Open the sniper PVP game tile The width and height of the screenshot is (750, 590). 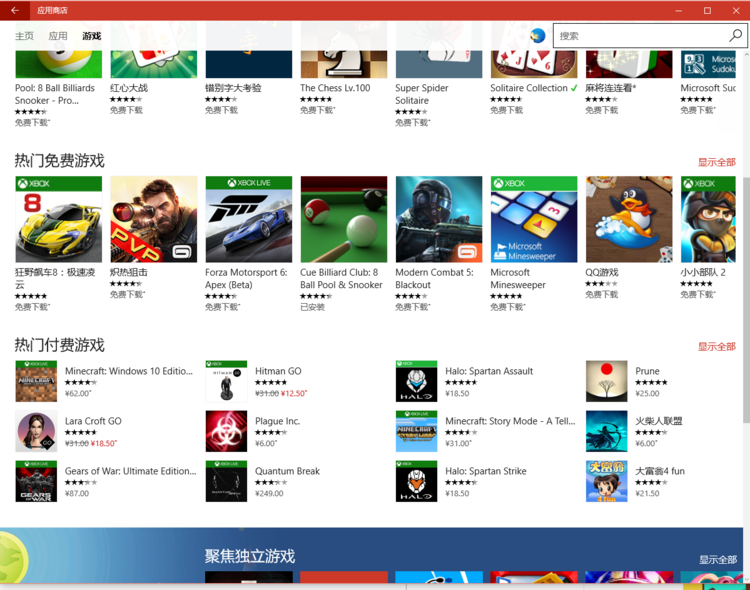[154, 219]
